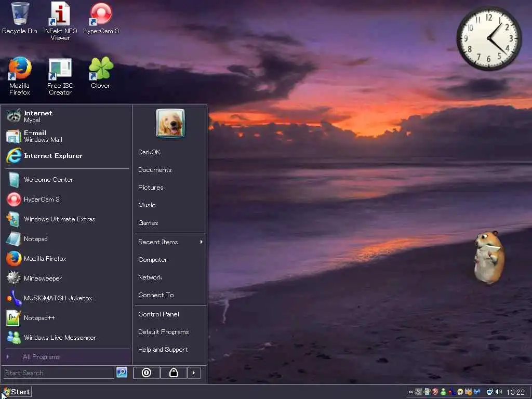This screenshot has height=399, width=532.
Task: Open Pictures folder
Action: coord(170,187)
